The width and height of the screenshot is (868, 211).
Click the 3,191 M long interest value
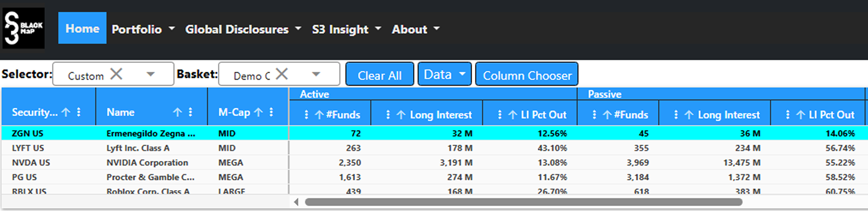coord(456,162)
